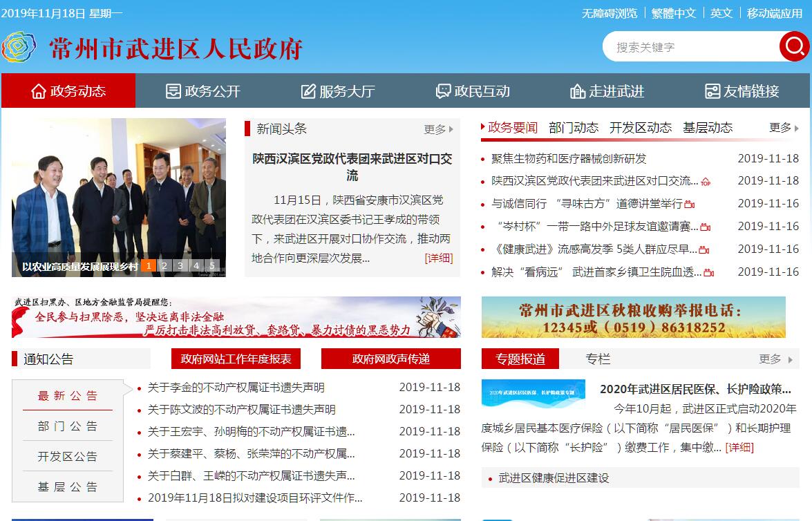Click video icon after 解决看病远 headline

[x=709, y=272]
